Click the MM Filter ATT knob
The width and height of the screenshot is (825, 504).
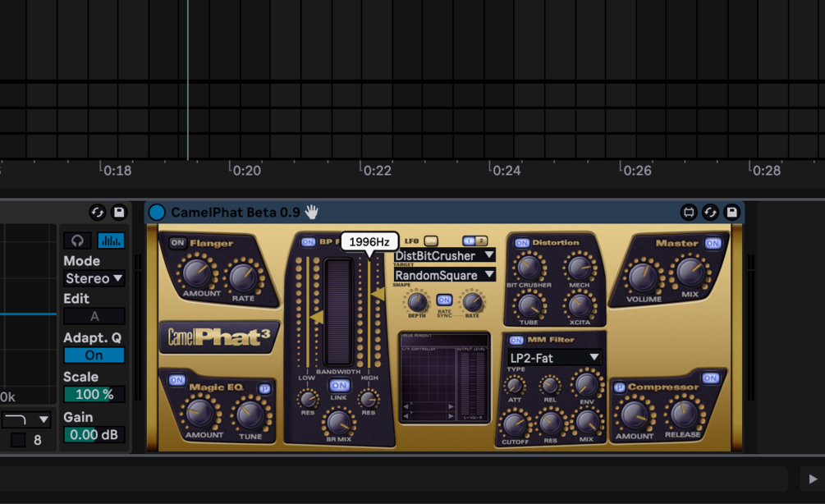515,387
